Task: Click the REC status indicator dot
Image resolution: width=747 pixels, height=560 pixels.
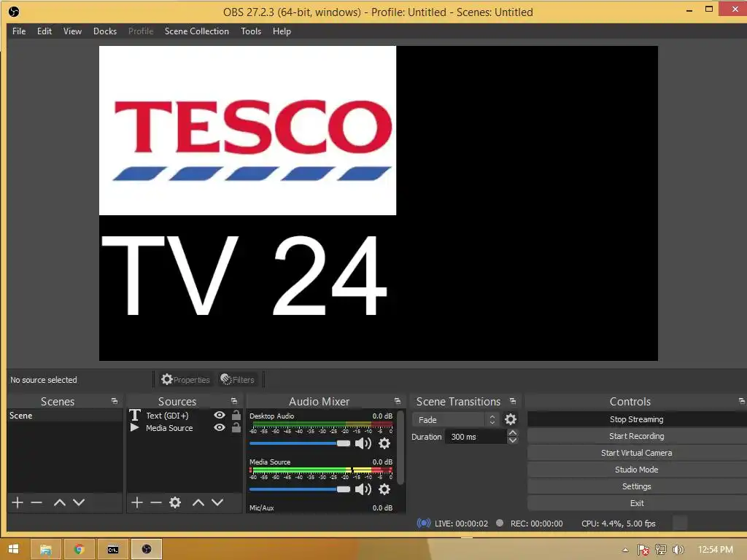Action: (499, 522)
